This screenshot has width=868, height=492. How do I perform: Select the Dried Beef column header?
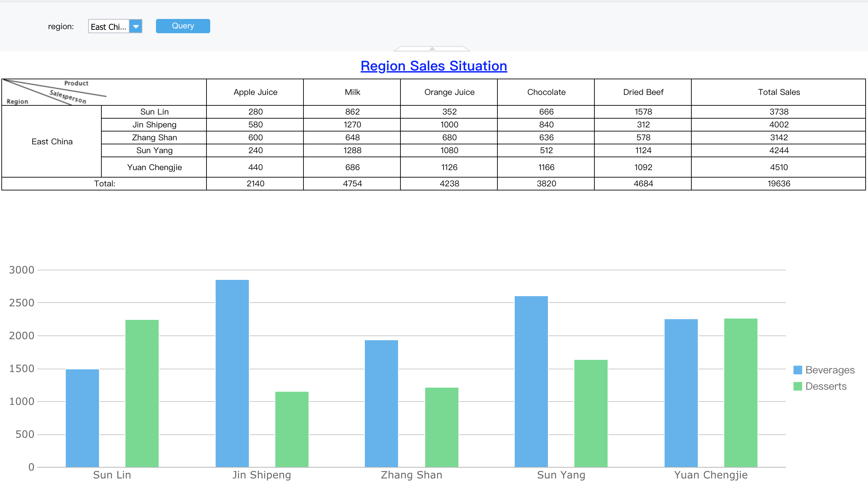tap(643, 92)
